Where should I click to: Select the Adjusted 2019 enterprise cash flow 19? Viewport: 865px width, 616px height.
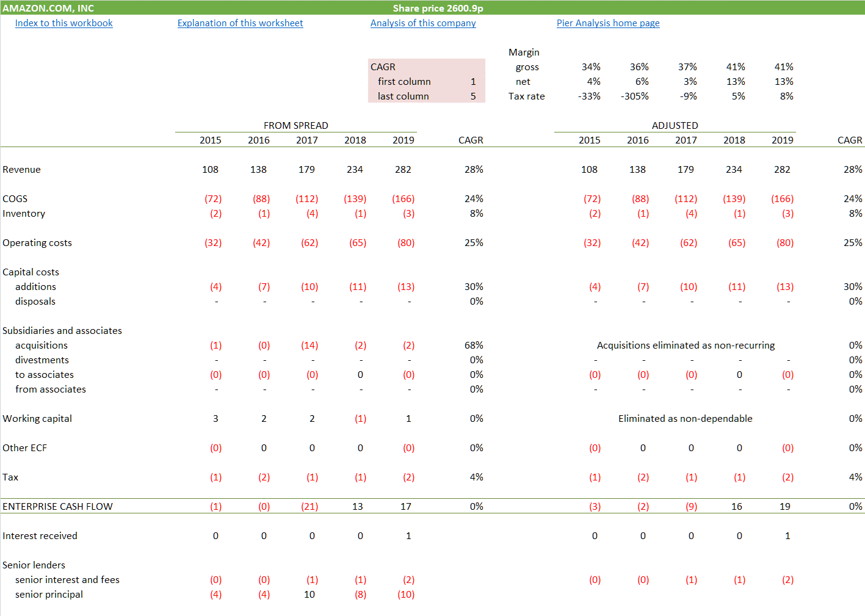(785, 507)
